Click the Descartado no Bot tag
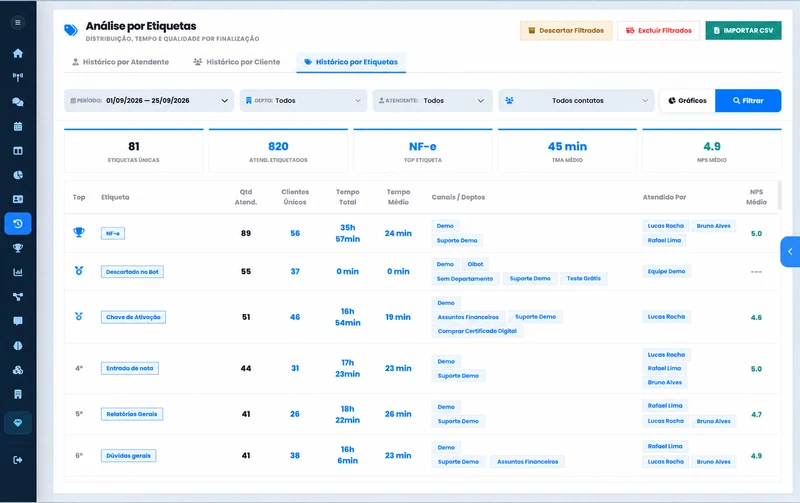 coord(132,271)
